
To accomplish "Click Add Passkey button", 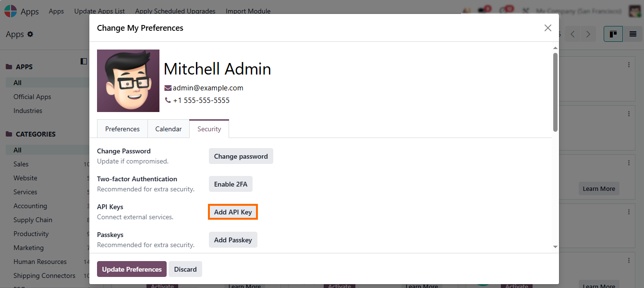I will (233, 240).
